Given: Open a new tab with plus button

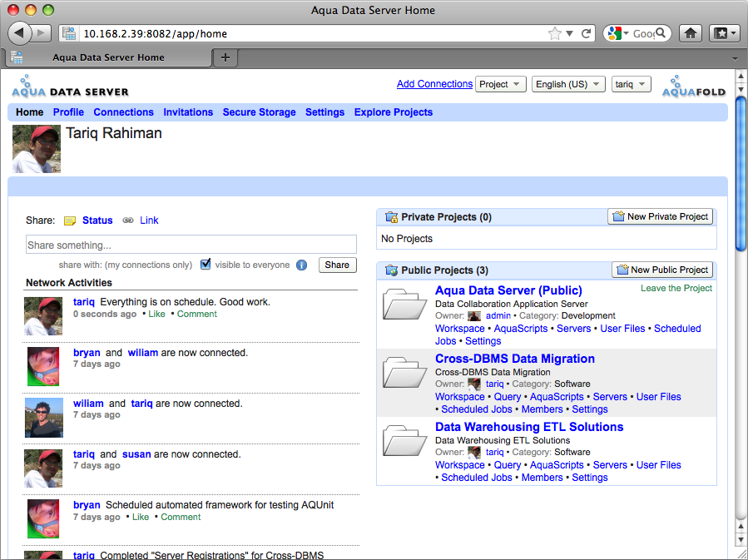Looking at the screenshot, I should tap(225, 57).
